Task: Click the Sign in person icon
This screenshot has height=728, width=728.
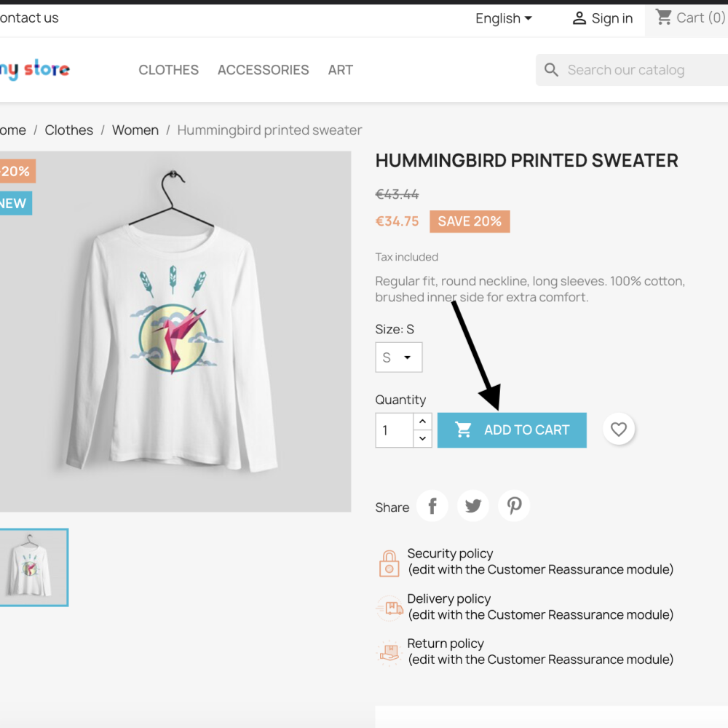Action: click(579, 18)
